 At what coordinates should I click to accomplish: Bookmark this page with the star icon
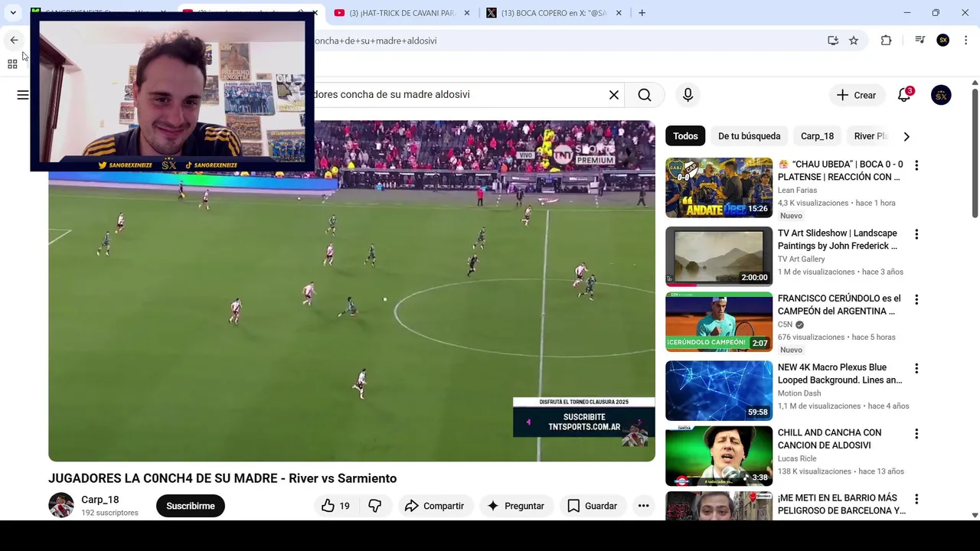pyautogui.click(x=854, y=41)
